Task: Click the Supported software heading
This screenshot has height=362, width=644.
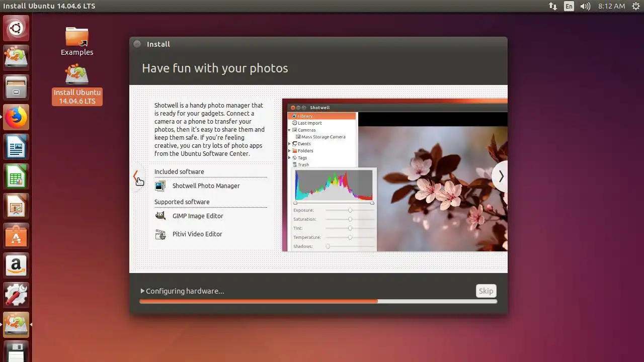Action: pos(182,202)
